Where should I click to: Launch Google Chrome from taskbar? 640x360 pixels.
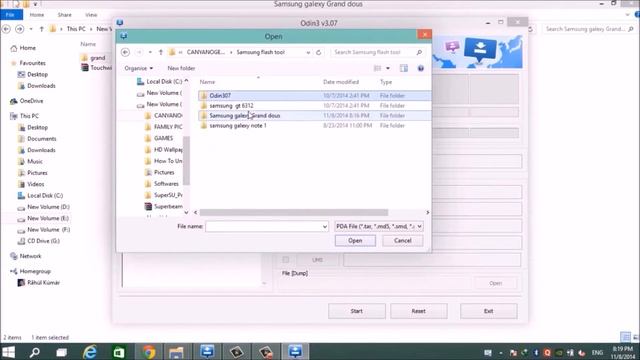click(x=149, y=352)
